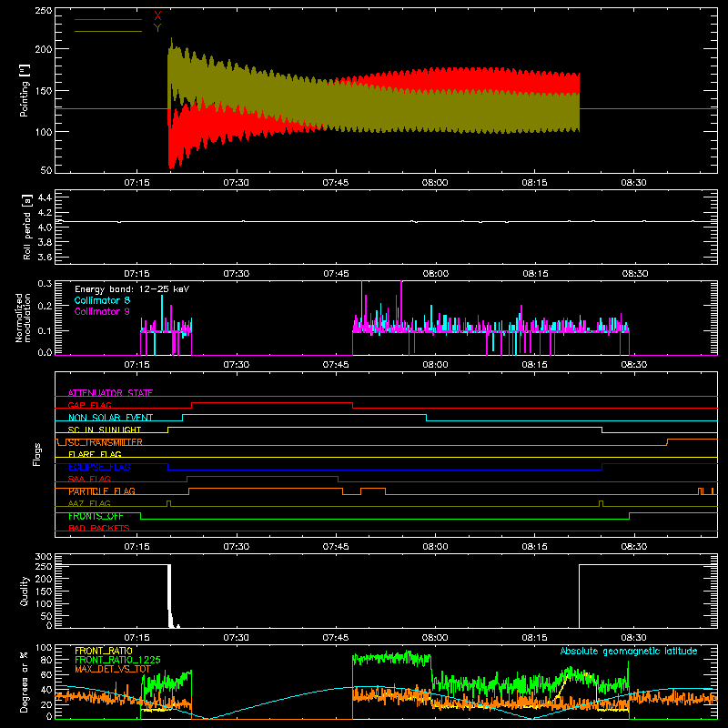Image resolution: width=728 pixels, height=728 pixels.
Task: Click the 07:15 time label under Flags panel
Action: pyautogui.click(x=137, y=547)
